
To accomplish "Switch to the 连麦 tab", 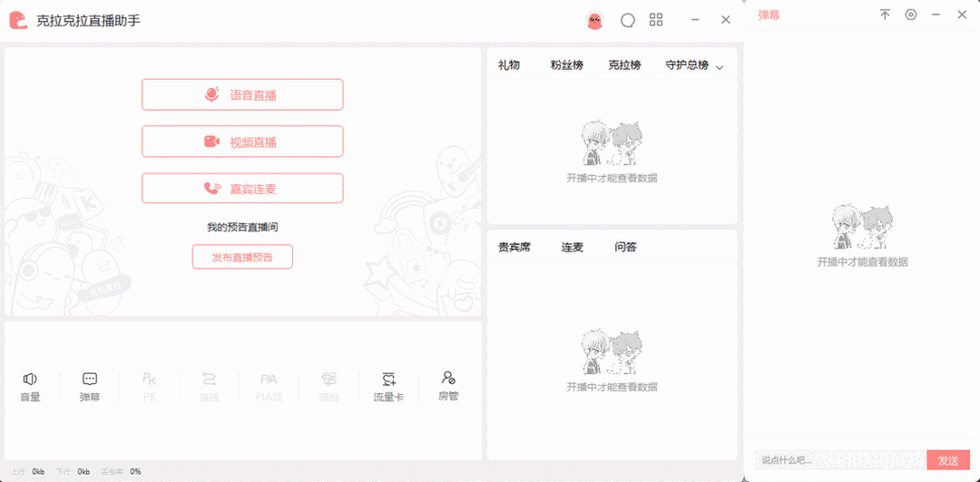I will 572,247.
